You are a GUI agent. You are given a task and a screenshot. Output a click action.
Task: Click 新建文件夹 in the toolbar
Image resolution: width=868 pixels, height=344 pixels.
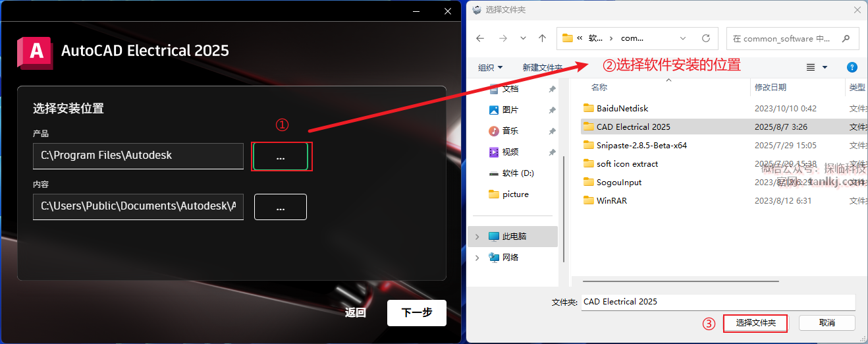tap(542, 67)
